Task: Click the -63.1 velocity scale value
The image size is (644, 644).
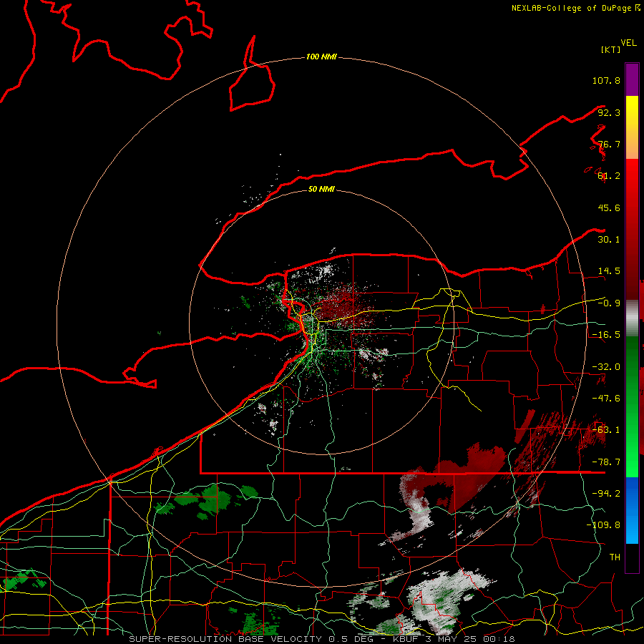Action: click(x=606, y=430)
